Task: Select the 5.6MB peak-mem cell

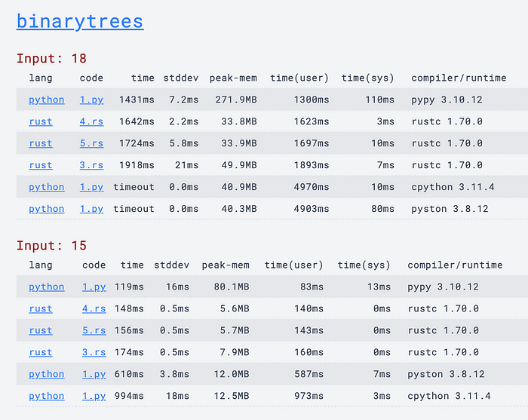Action: coord(235,308)
